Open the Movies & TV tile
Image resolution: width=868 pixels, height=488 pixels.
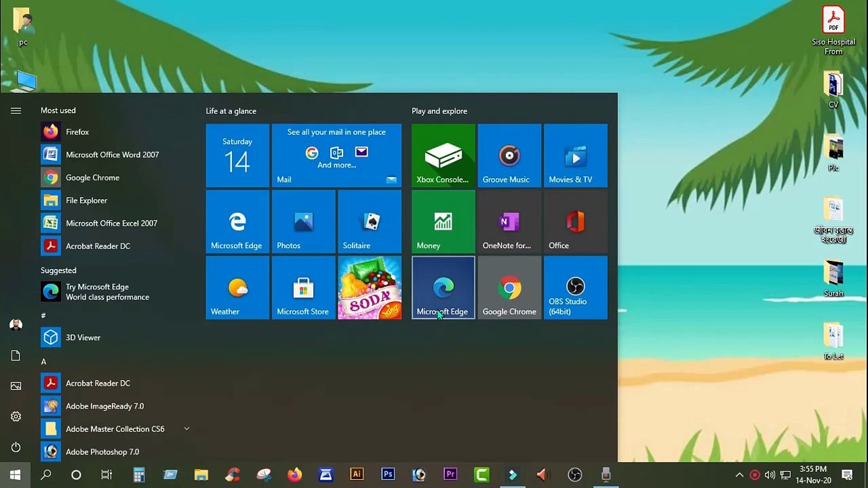tap(576, 155)
